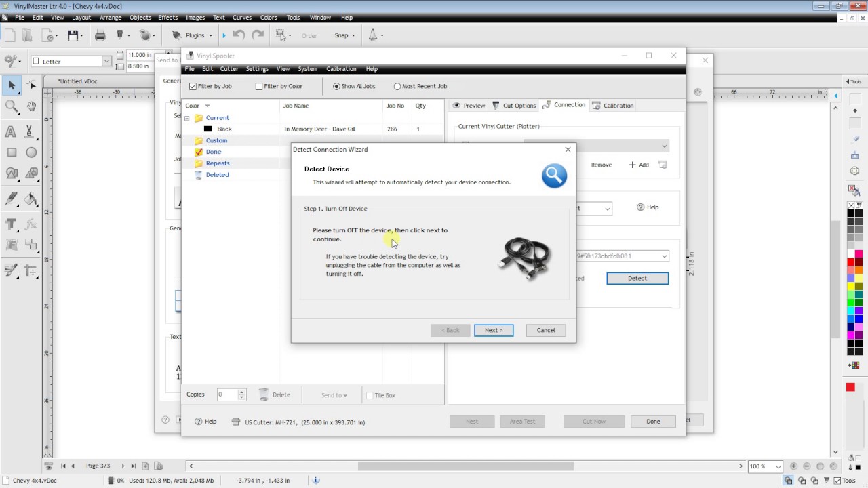The width and height of the screenshot is (868, 488).
Task: Click Next in Detect Connection Wizard
Action: [494, 330]
